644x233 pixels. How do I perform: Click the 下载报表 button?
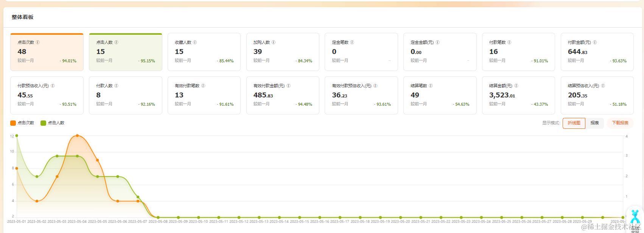620,123
